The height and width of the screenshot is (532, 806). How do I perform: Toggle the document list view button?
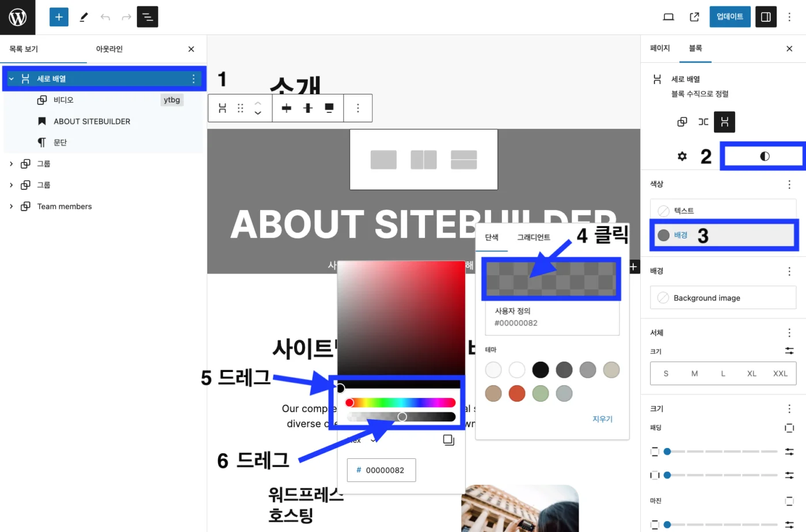point(147,17)
